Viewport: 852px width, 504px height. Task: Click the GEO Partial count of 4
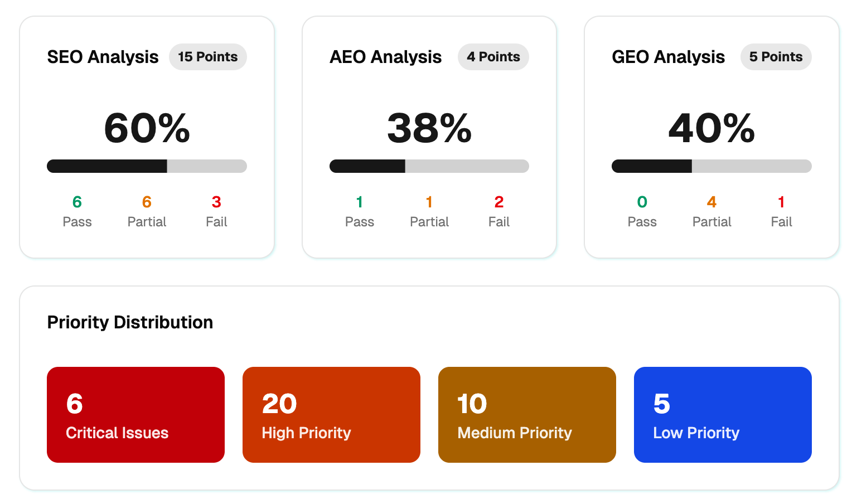[711, 202]
